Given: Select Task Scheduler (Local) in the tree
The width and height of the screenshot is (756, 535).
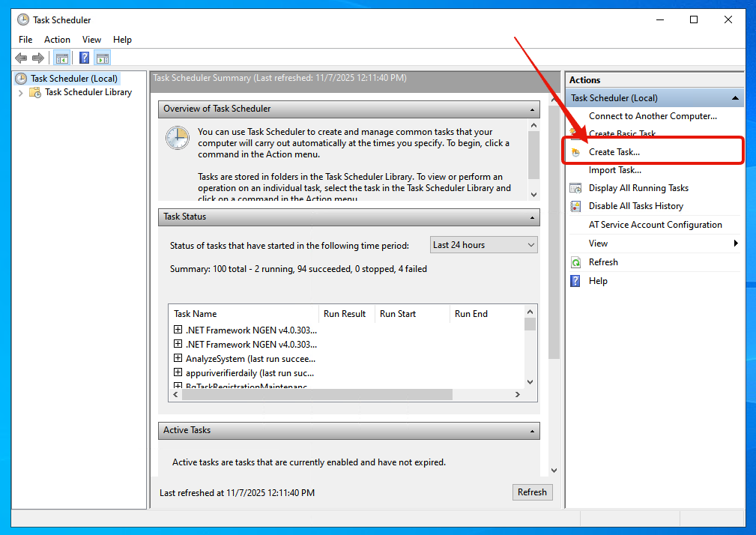Looking at the screenshot, I should (74, 79).
